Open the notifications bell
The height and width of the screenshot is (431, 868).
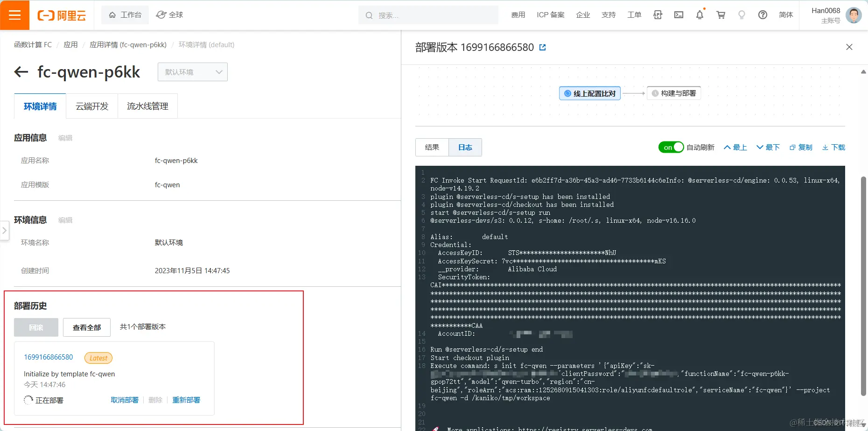pyautogui.click(x=699, y=15)
